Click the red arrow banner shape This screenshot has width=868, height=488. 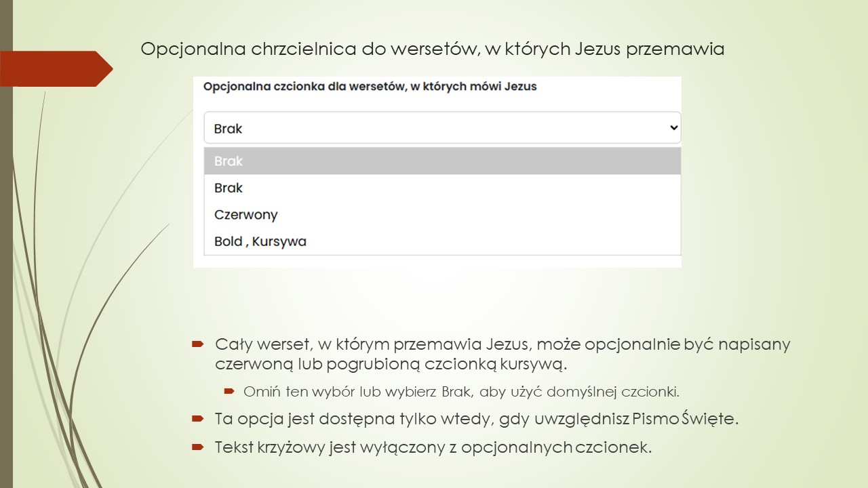point(56,68)
